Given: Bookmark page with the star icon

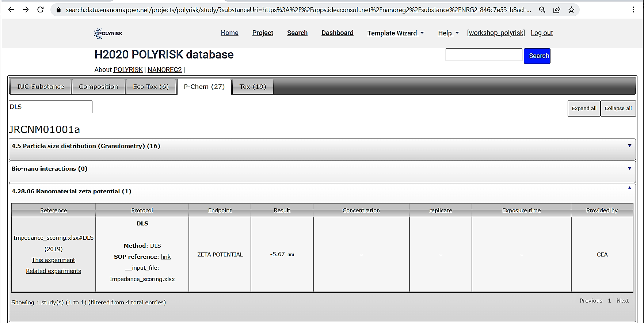Looking at the screenshot, I should pyautogui.click(x=571, y=10).
